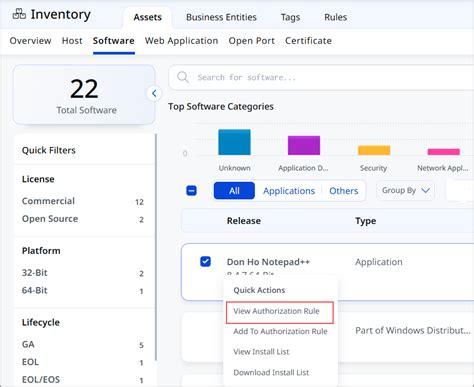The height and width of the screenshot is (387, 474).
Task: Click the magnifying glass search icon
Action: 183,77
